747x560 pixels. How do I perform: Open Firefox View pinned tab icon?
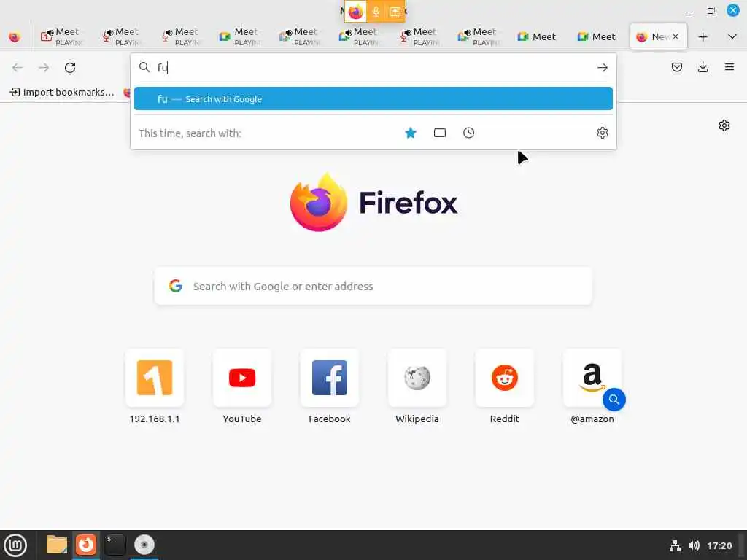pos(15,36)
